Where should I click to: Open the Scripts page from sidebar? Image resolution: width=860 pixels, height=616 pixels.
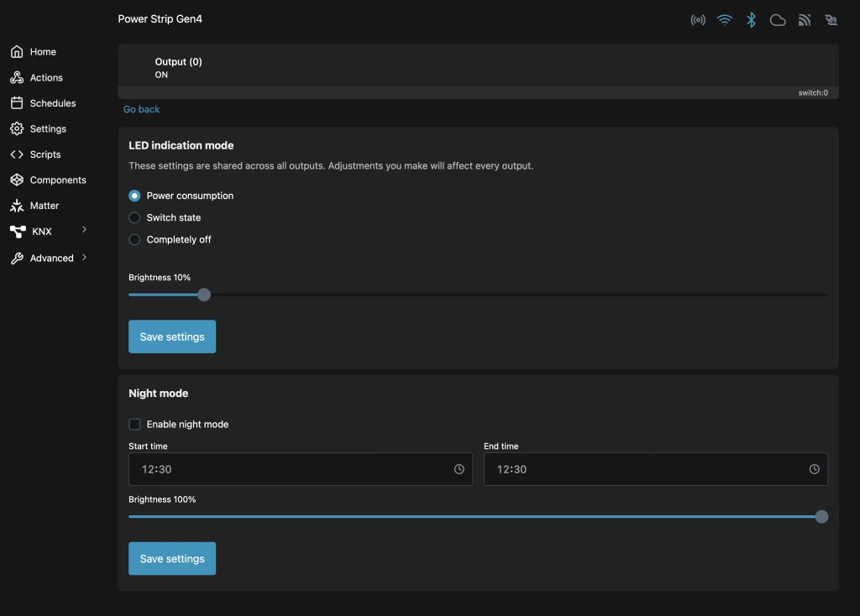tap(45, 154)
